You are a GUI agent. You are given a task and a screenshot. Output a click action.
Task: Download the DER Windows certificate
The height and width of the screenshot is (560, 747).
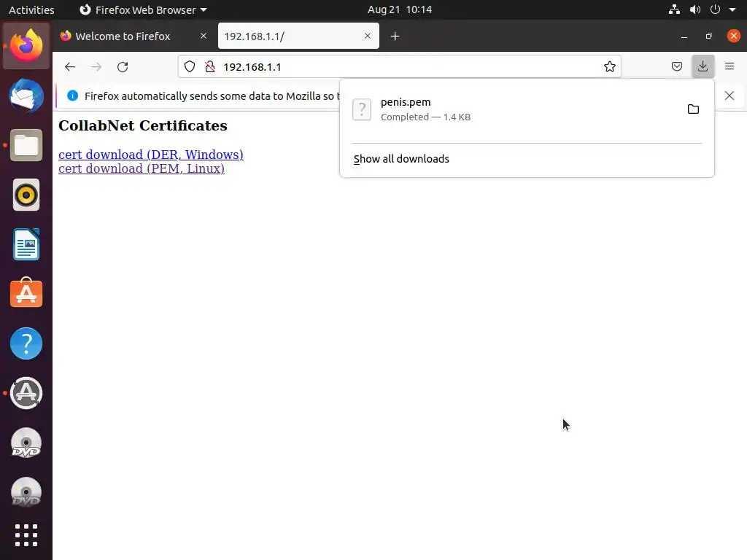click(x=150, y=155)
